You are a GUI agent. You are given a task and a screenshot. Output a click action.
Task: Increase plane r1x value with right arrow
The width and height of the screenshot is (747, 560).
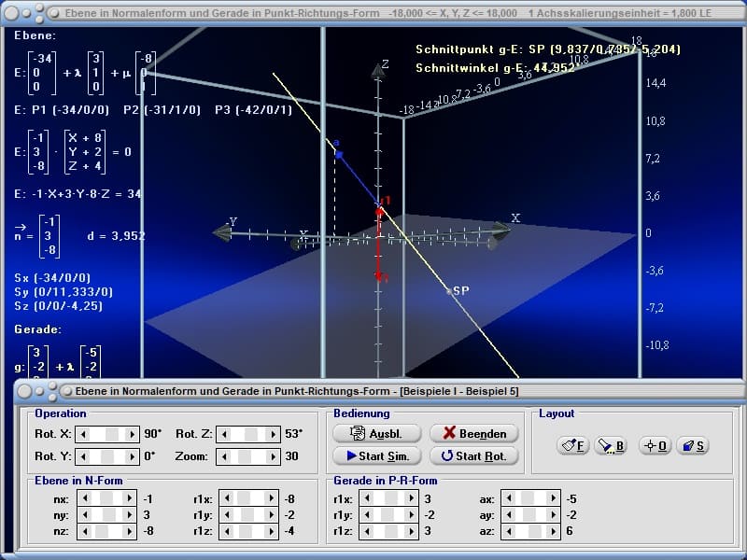(273, 498)
